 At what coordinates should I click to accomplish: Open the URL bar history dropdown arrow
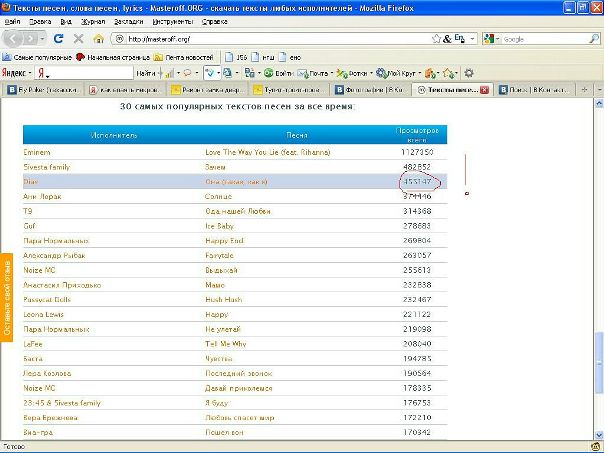[473, 39]
